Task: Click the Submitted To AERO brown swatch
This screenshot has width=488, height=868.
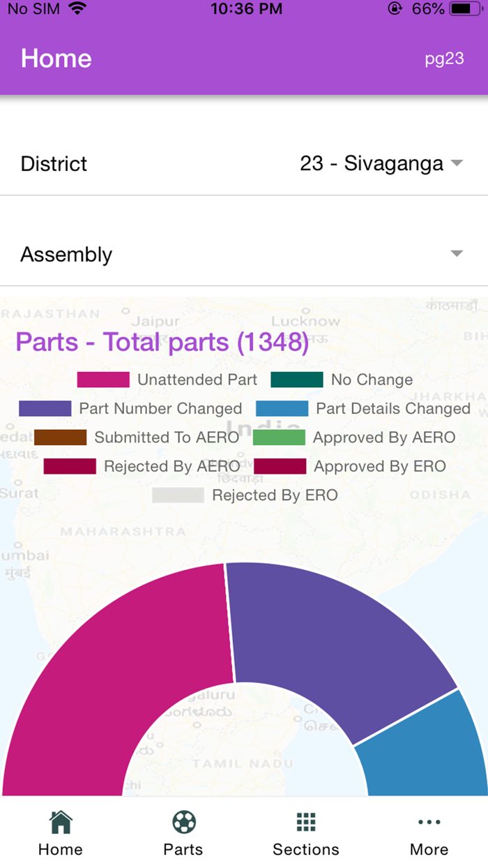Action: pyautogui.click(x=60, y=437)
